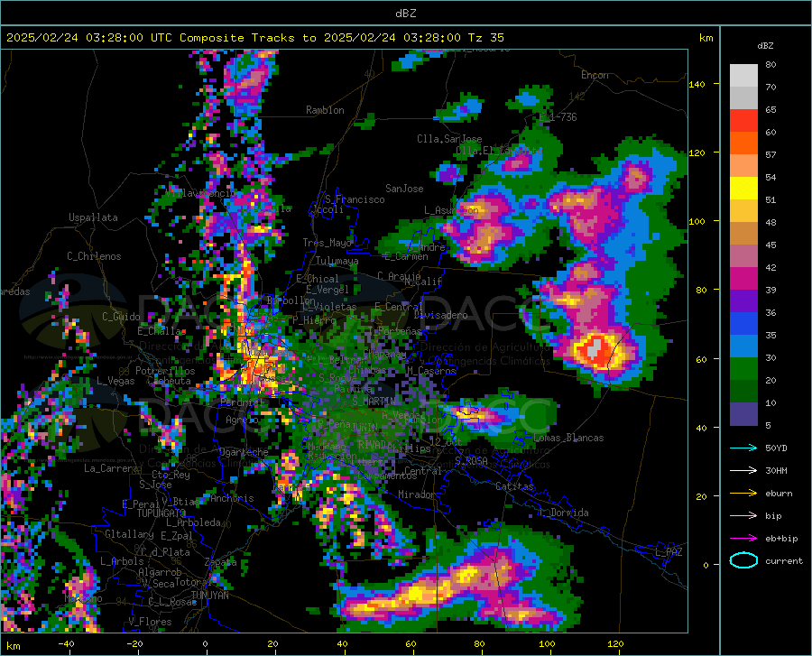Click the 60 km tick on right axis
This screenshot has height=656, width=812.
pyautogui.click(x=701, y=359)
